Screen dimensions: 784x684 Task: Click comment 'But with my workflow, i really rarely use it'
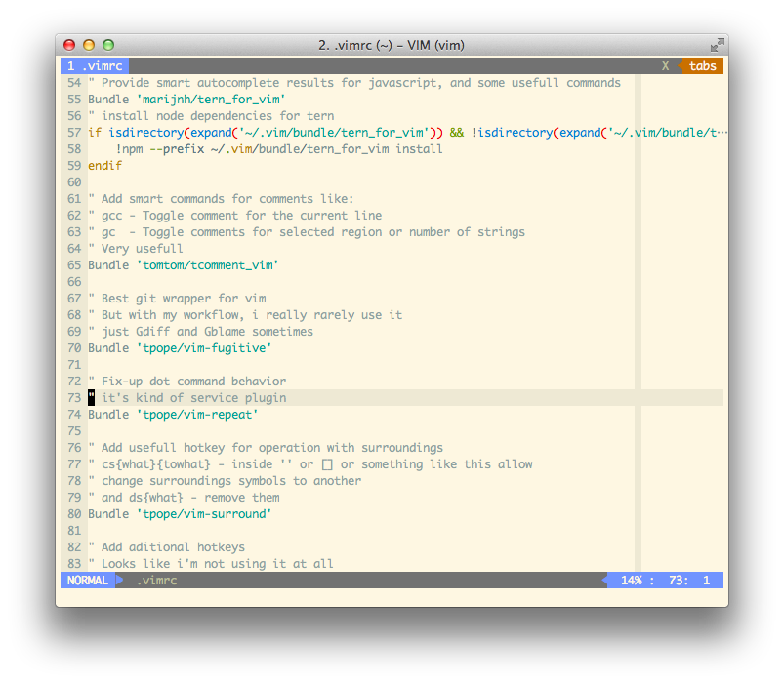click(252, 315)
